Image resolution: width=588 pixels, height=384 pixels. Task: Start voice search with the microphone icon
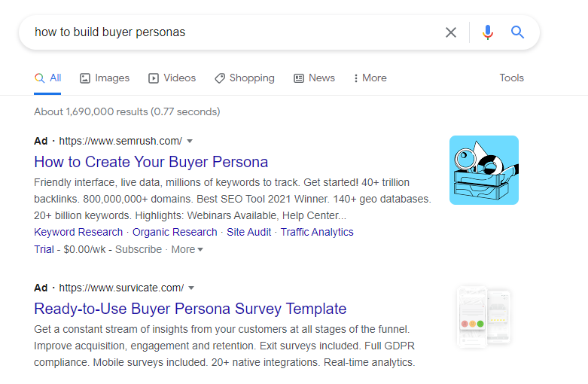point(488,32)
